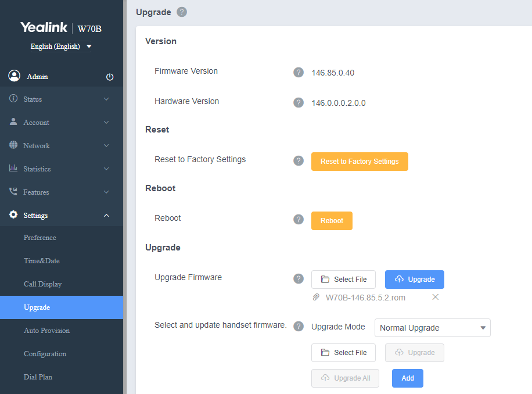Click the Firmware Version help icon
This screenshot has width=532, height=394.
point(299,72)
